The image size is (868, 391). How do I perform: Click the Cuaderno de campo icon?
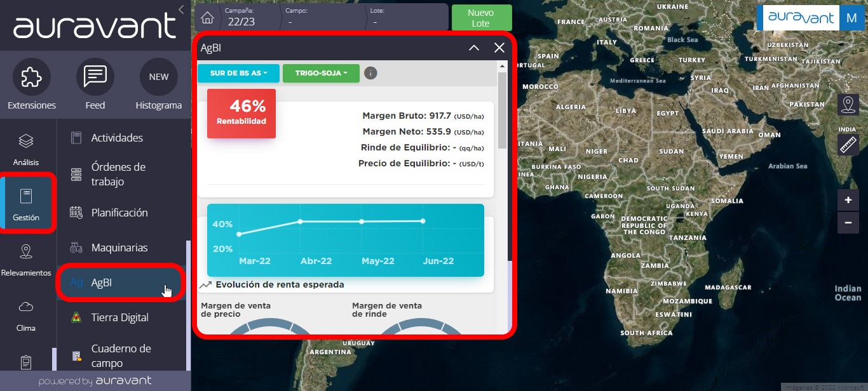pyautogui.click(x=76, y=355)
